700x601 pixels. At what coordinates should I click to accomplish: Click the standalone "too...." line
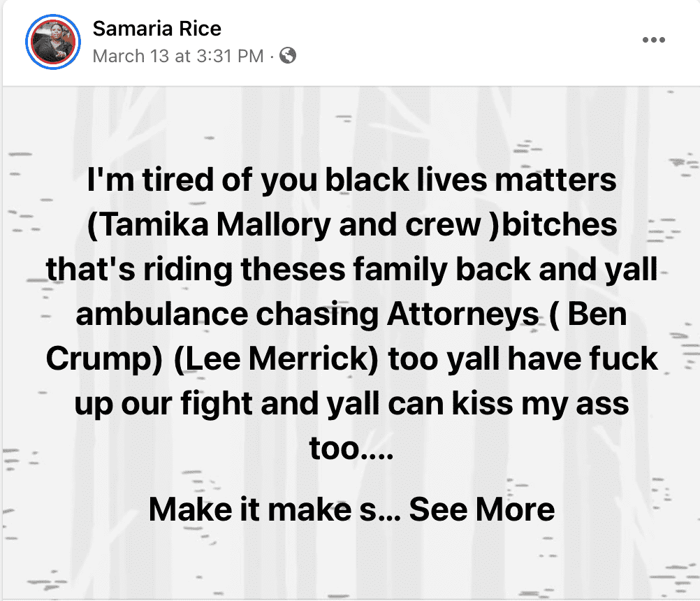click(x=351, y=449)
